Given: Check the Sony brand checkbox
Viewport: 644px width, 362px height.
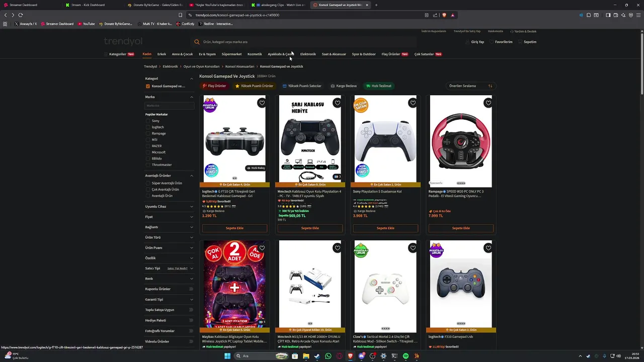Looking at the screenshot, I should coord(148,121).
